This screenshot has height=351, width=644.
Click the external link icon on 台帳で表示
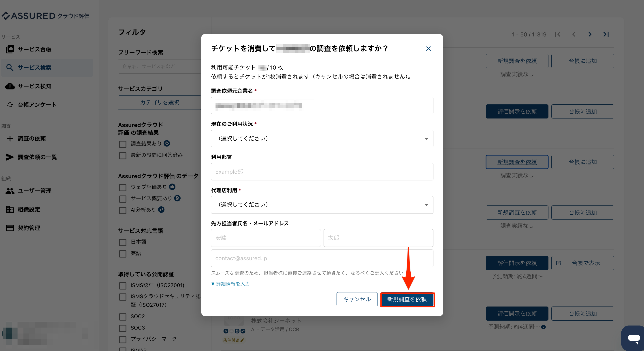pos(558,263)
